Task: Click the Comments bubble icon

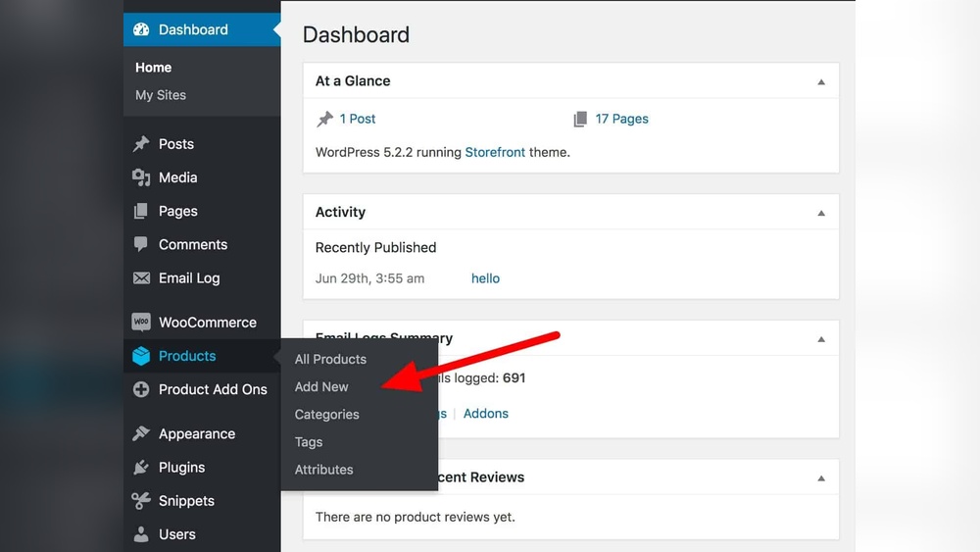Action: click(x=141, y=244)
